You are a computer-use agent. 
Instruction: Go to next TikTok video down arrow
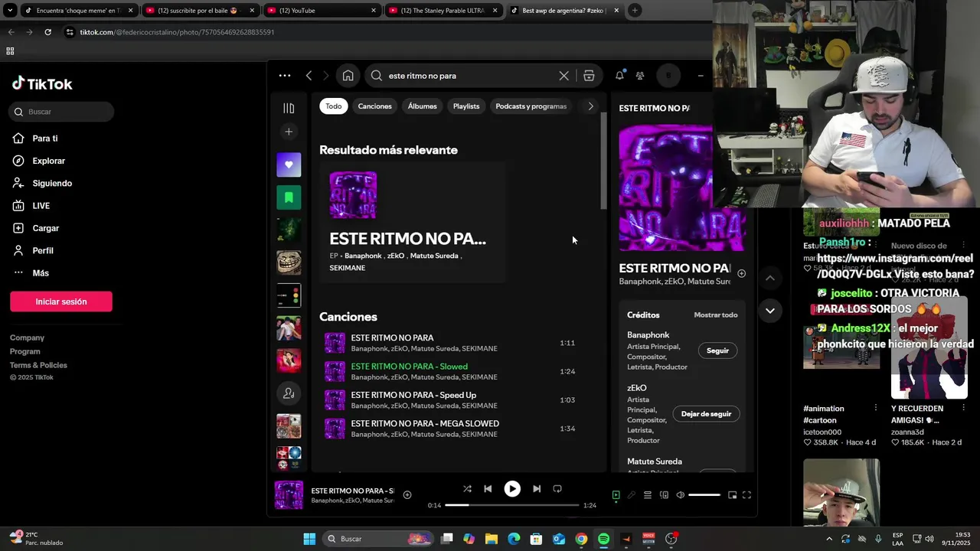[770, 311]
